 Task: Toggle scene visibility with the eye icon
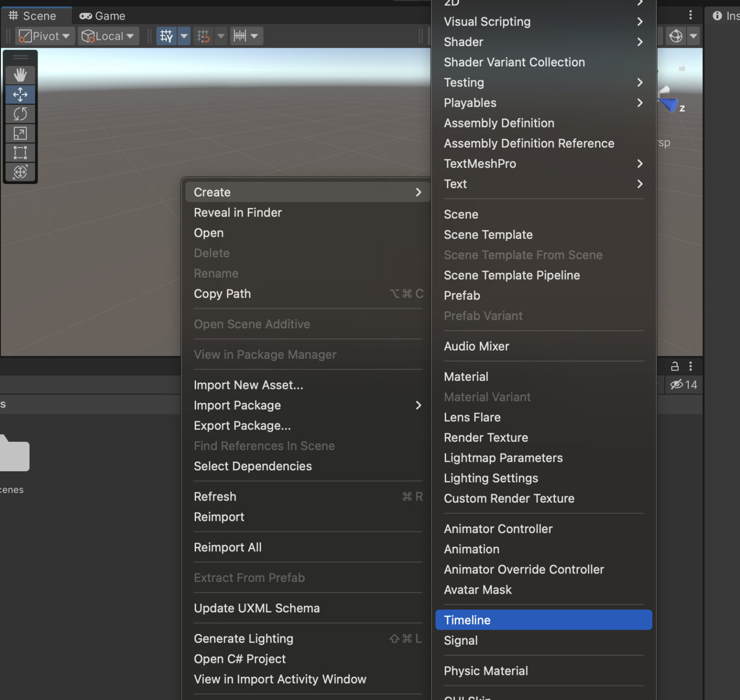[677, 385]
